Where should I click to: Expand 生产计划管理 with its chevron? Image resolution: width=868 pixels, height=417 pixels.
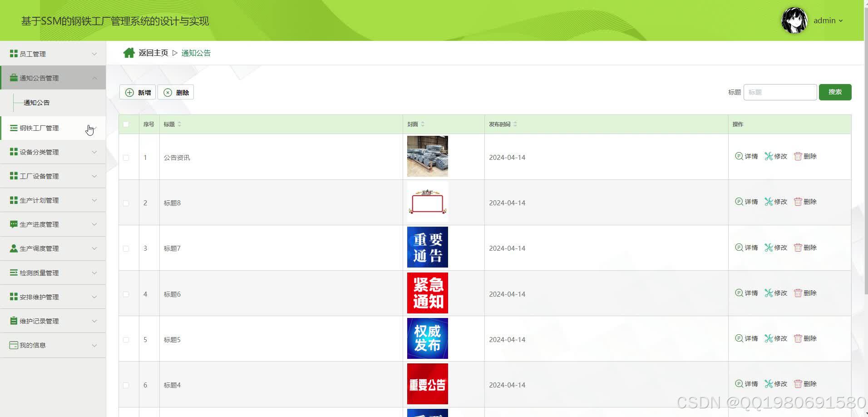point(94,200)
